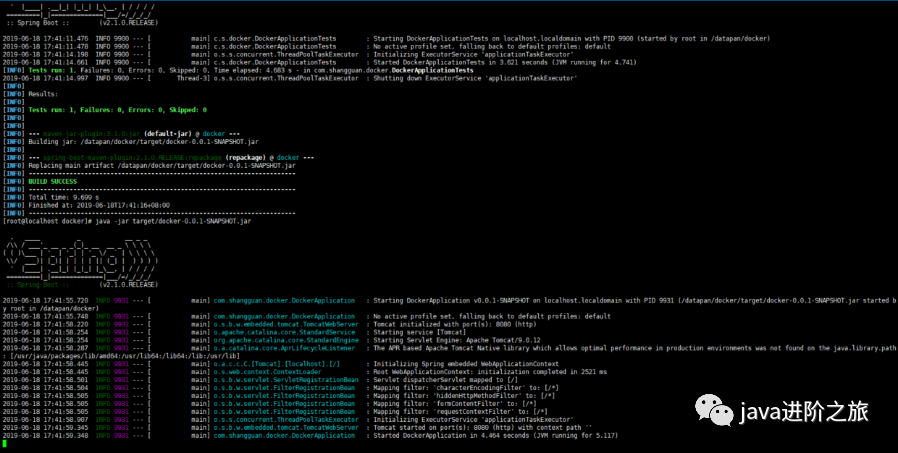
Task: Click the maven-jar-plugin (default-jar) line
Action: [121, 133]
